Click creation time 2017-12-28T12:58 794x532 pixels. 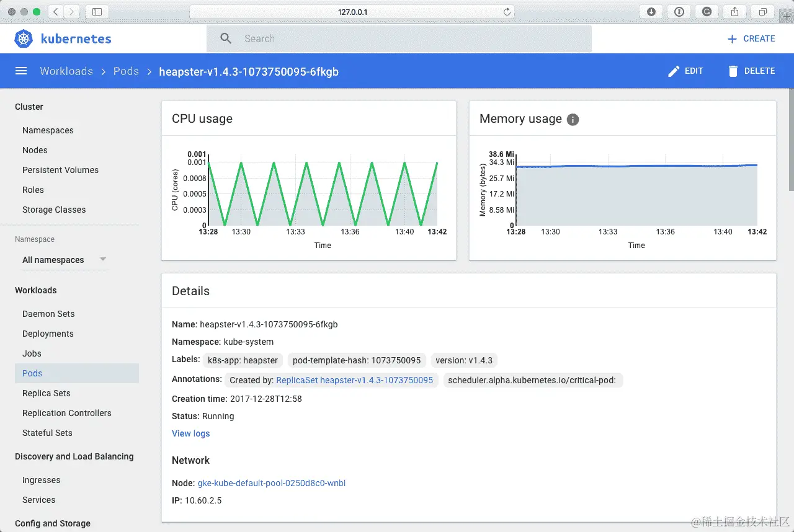point(266,399)
